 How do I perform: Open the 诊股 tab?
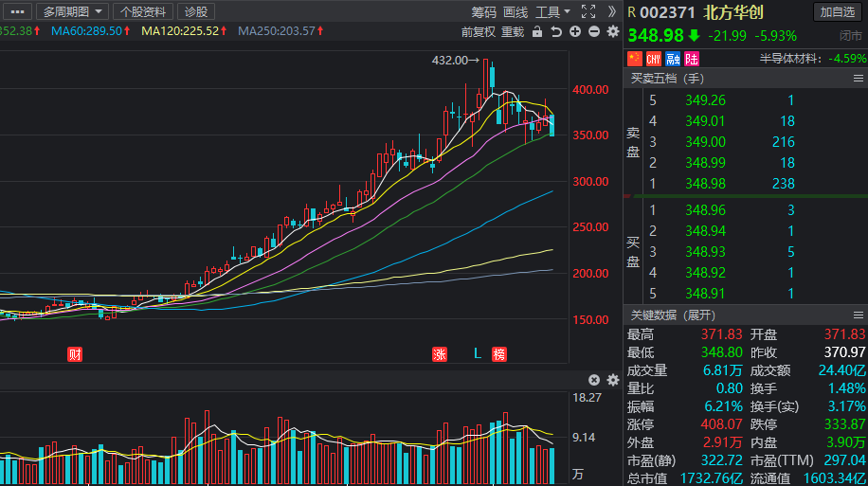click(196, 11)
